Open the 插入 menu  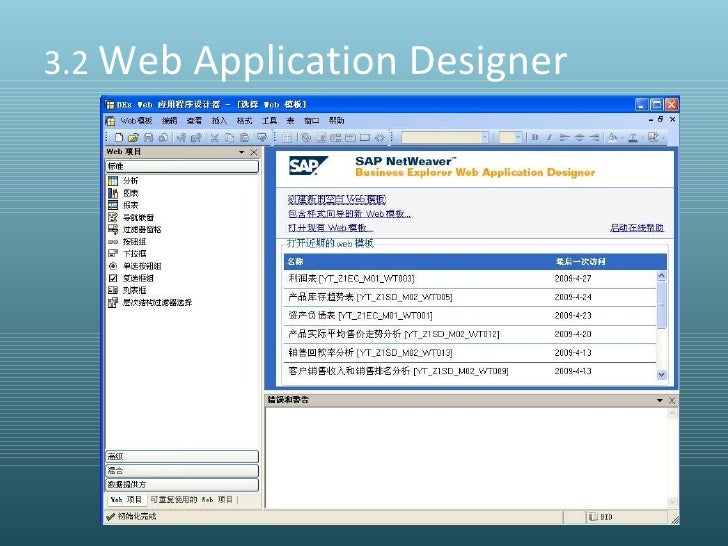219,121
